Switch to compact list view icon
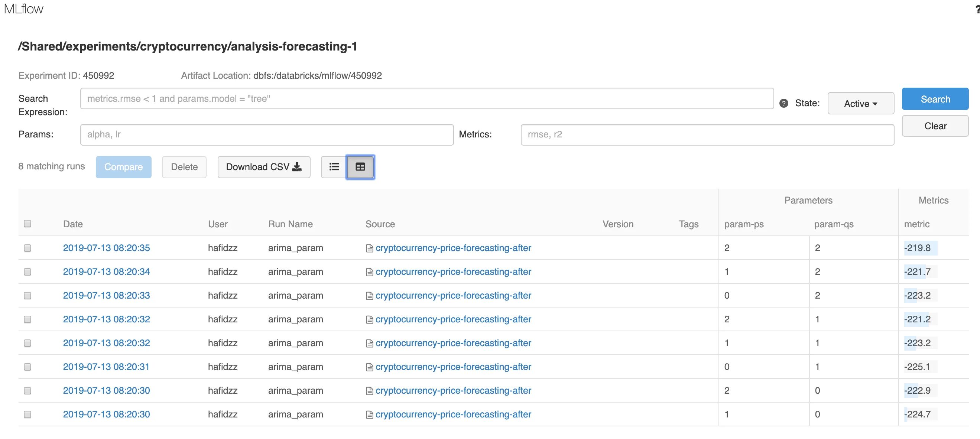This screenshot has height=439, width=980. (334, 167)
